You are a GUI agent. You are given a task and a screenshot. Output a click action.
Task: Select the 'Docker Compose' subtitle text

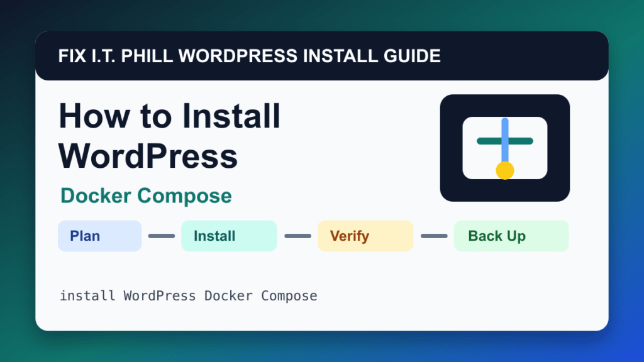coord(146,195)
